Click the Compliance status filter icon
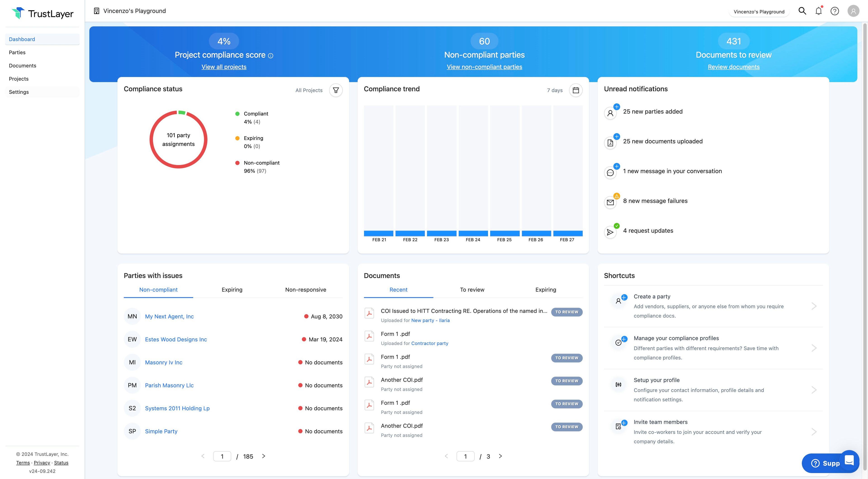 coord(336,90)
